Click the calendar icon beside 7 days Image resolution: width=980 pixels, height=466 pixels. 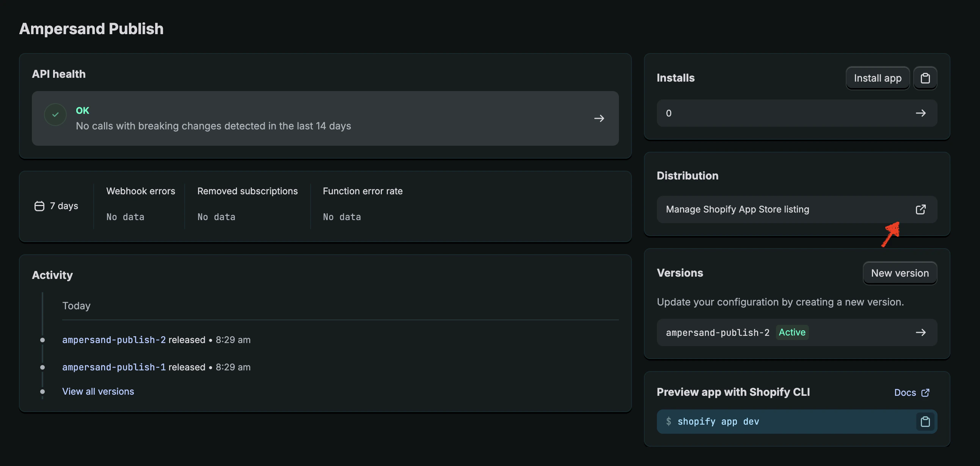[x=39, y=206]
